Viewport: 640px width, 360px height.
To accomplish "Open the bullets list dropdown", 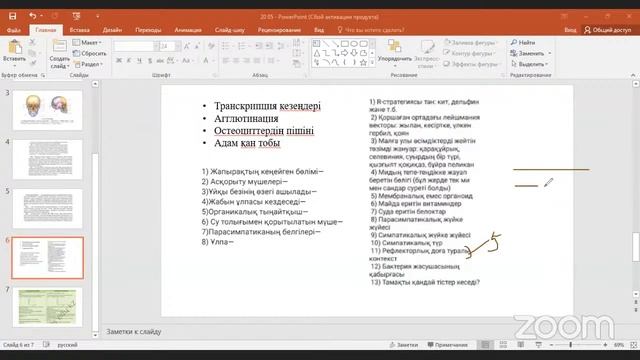I will click(x=233, y=46).
